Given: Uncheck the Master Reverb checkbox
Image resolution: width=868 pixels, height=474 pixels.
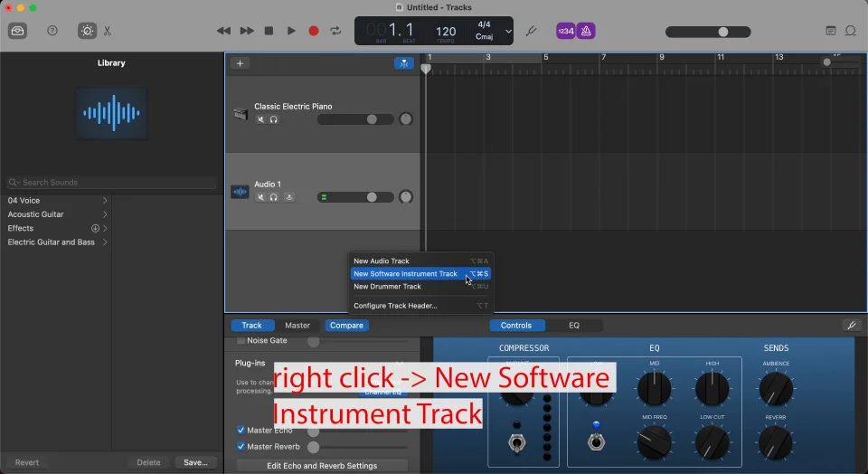Looking at the screenshot, I should point(241,446).
